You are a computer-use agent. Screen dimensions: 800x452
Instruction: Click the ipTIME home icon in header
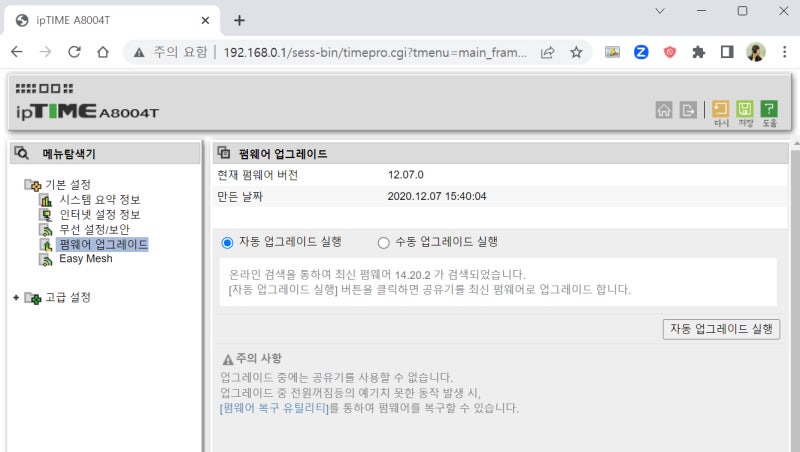click(664, 110)
